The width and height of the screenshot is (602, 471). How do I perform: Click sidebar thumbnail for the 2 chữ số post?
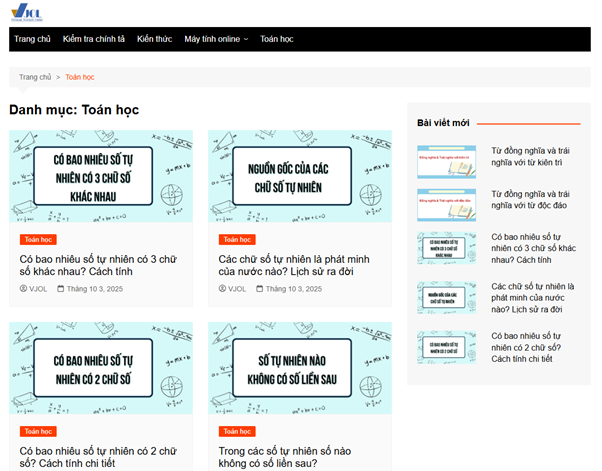(446, 346)
